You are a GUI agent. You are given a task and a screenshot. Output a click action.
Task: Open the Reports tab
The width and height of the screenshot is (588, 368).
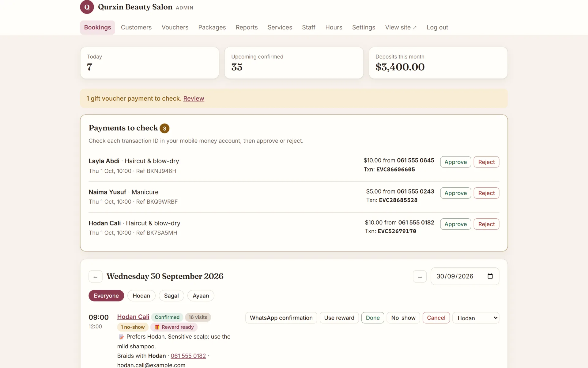(247, 27)
